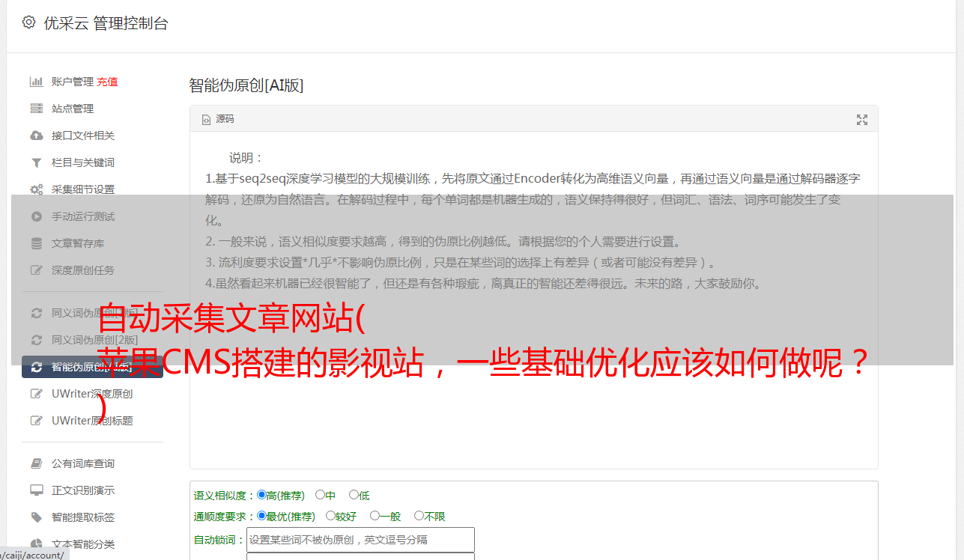Click the edit icon beside UWriter原创标题
The width and height of the screenshot is (964, 560).
36,421
